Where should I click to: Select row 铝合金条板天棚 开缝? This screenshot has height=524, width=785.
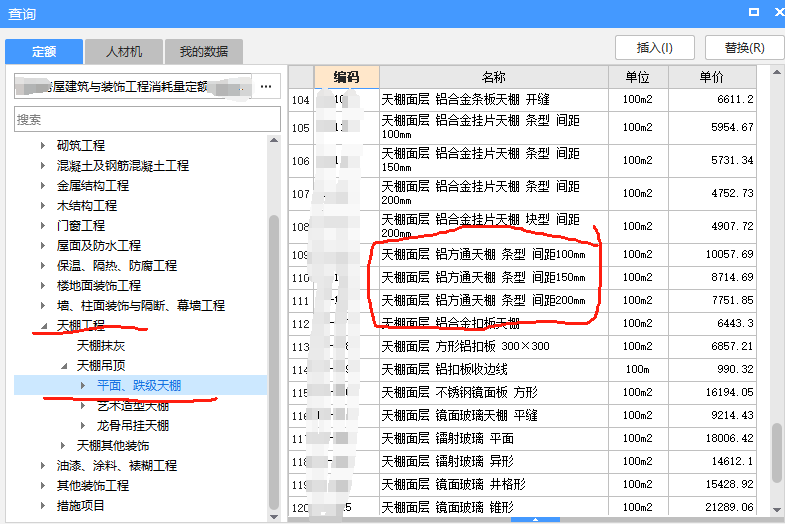[x=522, y=100]
